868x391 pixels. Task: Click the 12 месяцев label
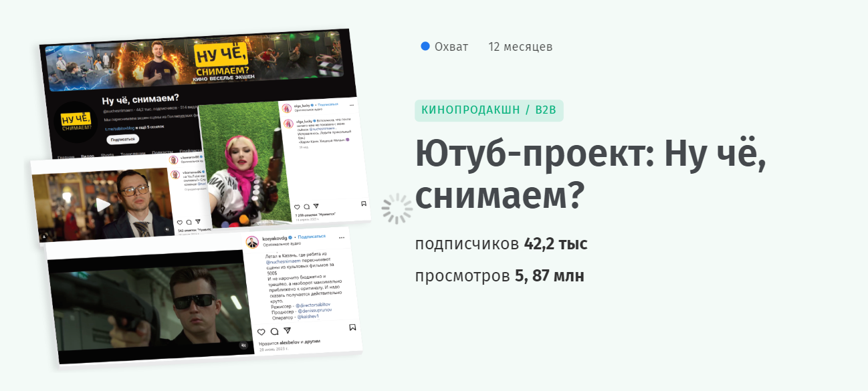click(521, 47)
